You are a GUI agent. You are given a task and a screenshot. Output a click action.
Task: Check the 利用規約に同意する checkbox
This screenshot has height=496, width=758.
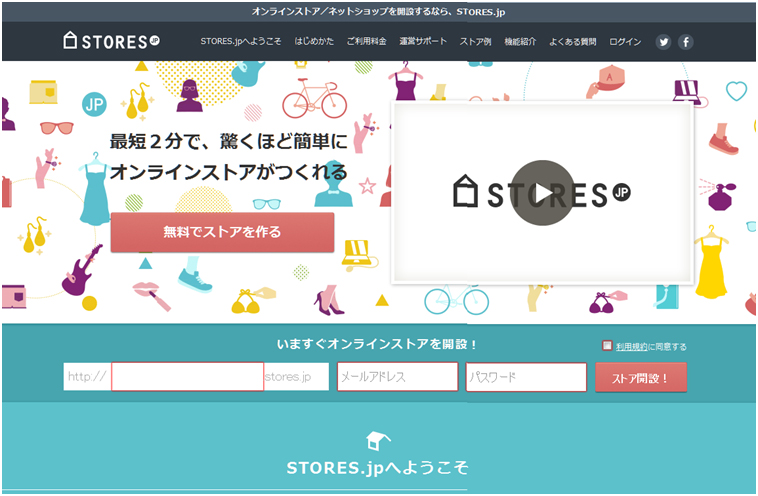(607, 345)
